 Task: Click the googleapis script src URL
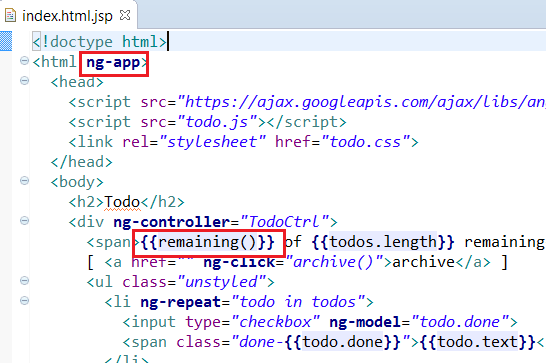361,102
